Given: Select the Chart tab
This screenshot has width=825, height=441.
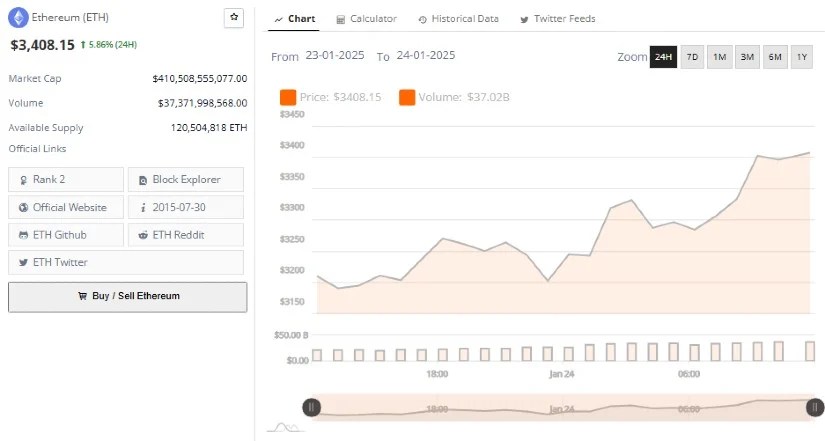Looking at the screenshot, I should pyautogui.click(x=295, y=19).
